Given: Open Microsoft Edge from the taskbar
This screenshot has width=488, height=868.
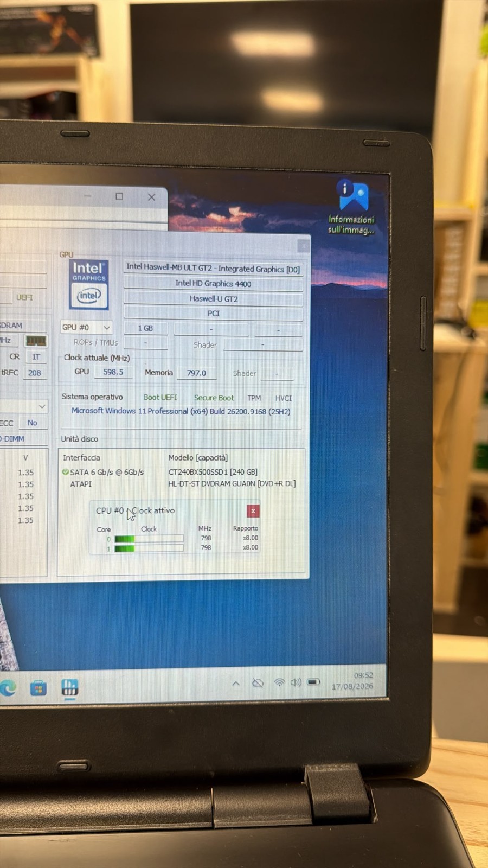Looking at the screenshot, I should (x=8, y=688).
